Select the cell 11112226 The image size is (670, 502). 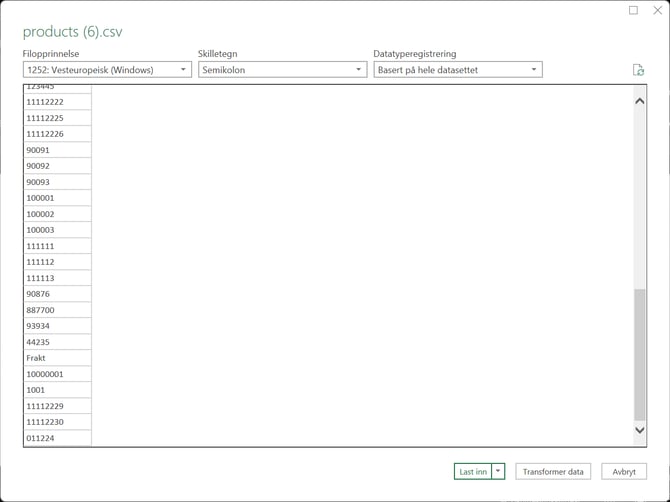point(58,134)
